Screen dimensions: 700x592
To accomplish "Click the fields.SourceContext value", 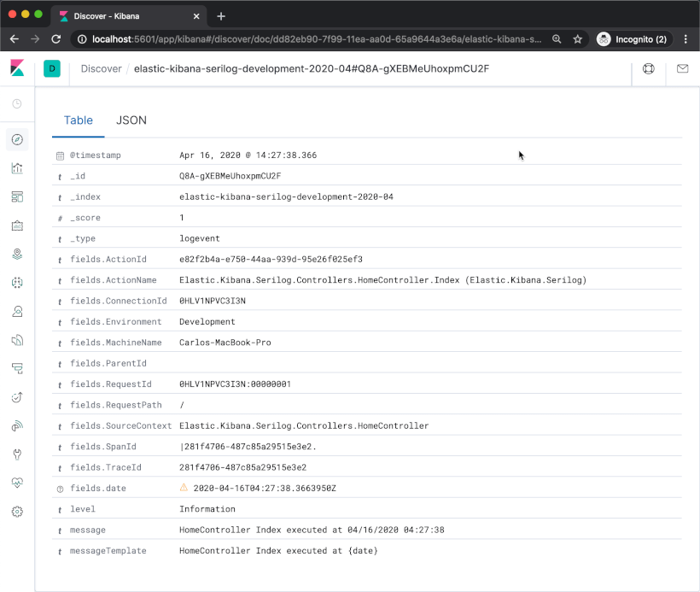I will tap(304, 425).
